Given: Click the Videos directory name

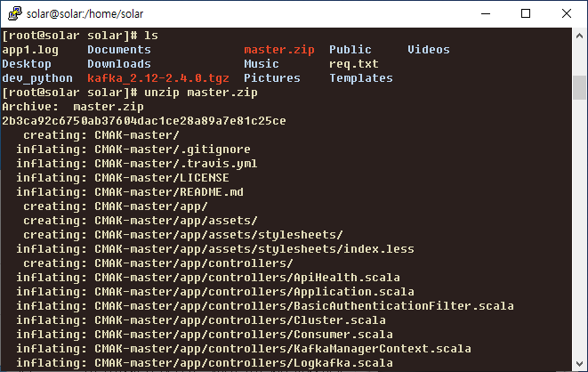Looking at the screenshot, I should tap(429, 50).
